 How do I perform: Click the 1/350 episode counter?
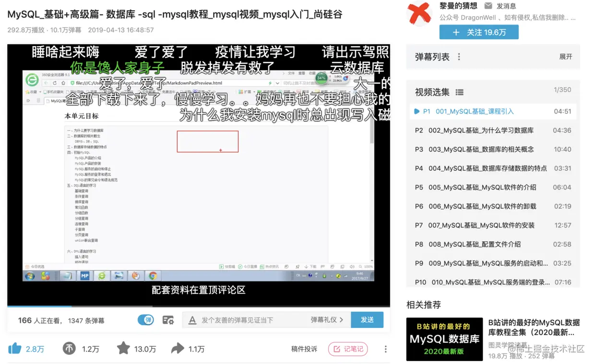(562, 90)
